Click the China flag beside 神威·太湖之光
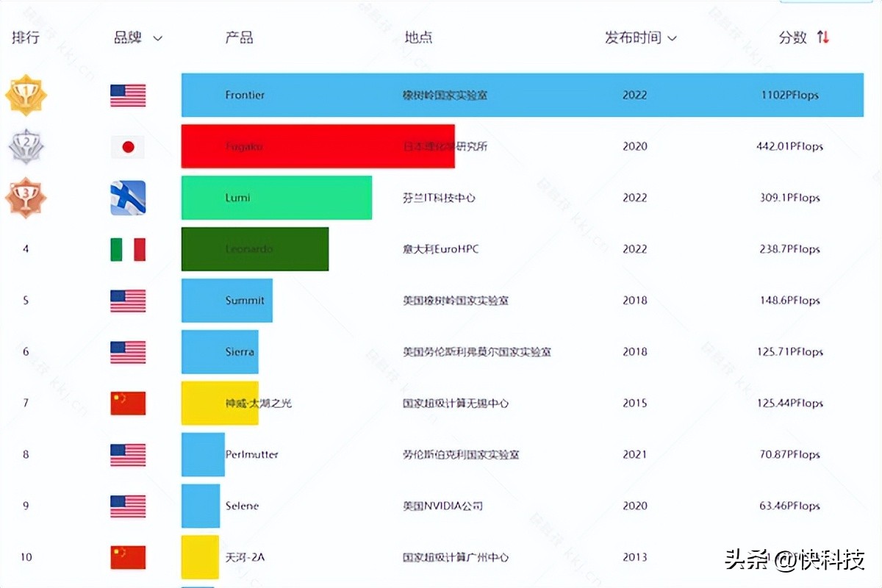882x588 pixels. click(x=127, y=404)
